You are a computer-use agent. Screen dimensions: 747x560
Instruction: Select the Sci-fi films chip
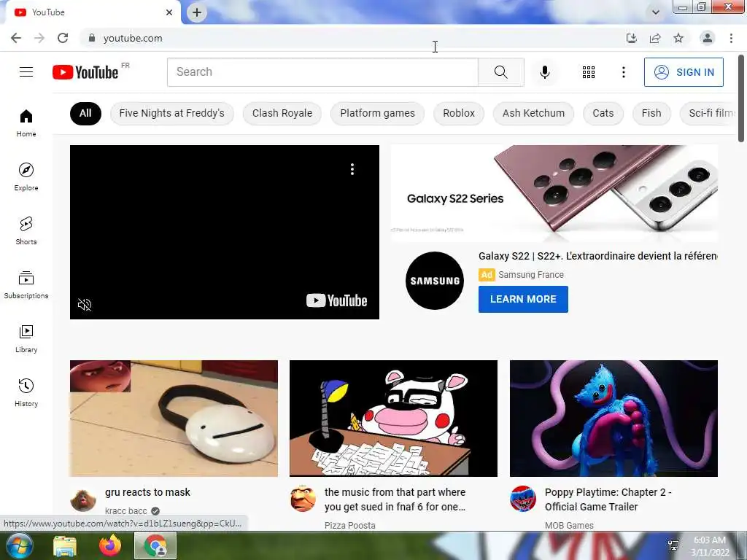[709, 113]
